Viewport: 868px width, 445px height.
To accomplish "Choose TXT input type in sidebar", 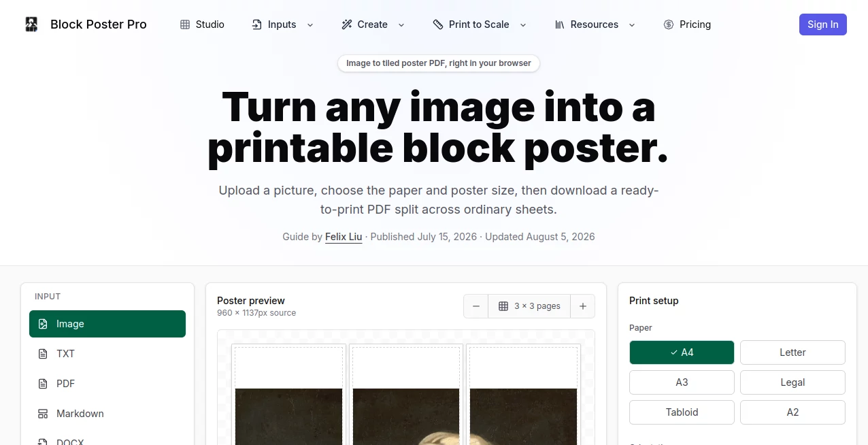I will 107,354.
